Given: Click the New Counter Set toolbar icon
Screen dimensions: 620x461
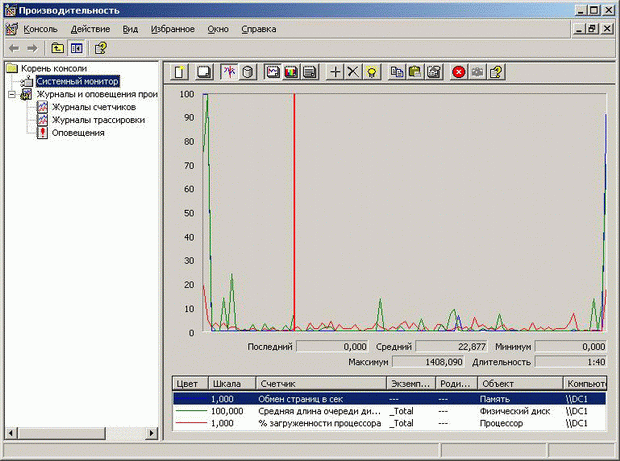Looking at the screenshot, I should tap(180, 71).
